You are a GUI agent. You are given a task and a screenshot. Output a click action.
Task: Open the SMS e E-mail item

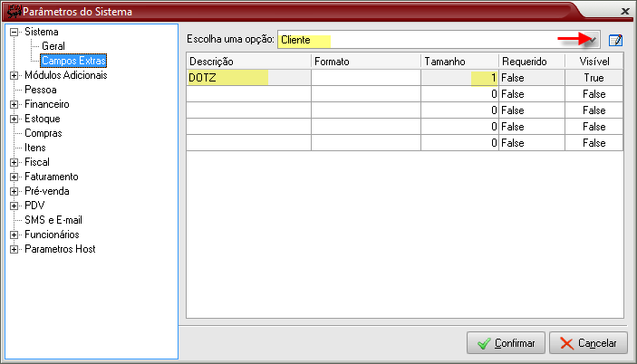(53, 220)
